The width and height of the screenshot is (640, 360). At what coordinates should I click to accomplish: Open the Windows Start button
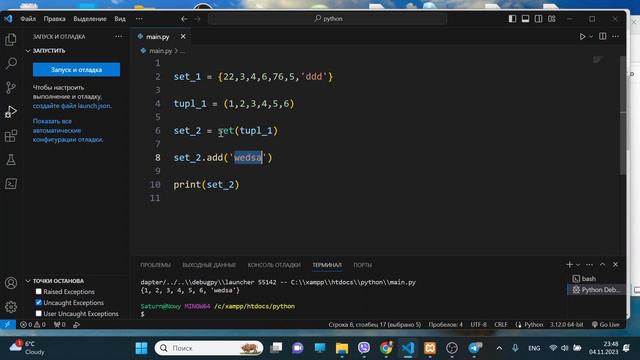(142, 348)
